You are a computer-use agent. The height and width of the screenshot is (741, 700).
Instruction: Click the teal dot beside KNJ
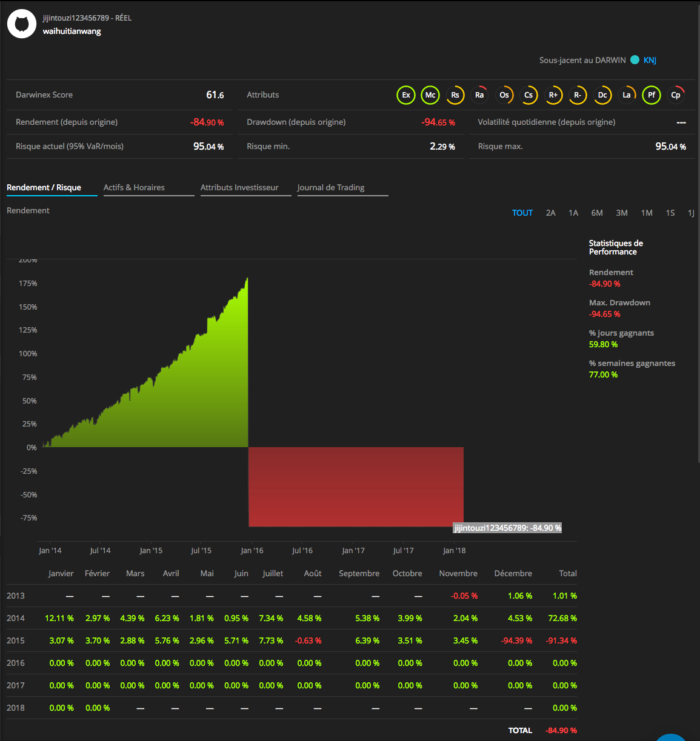click(635, 60)
